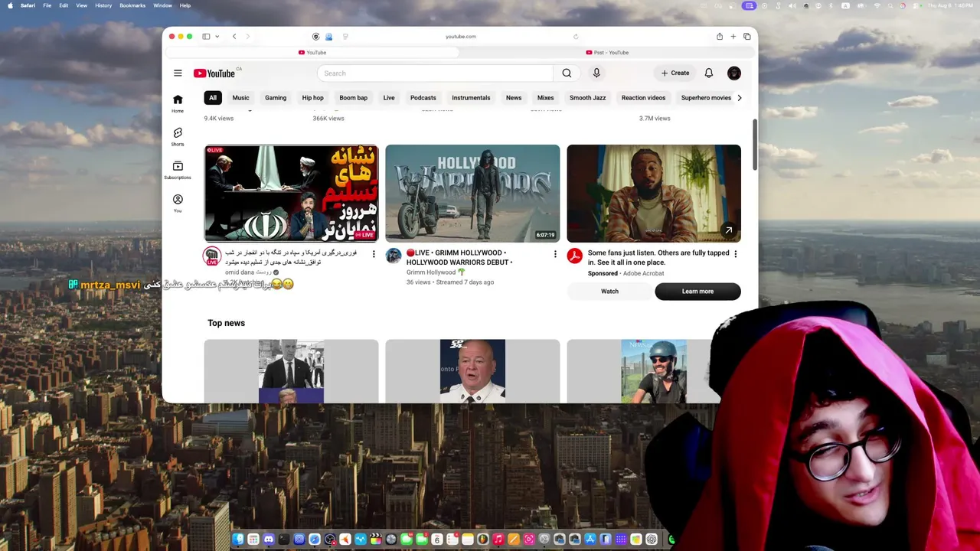Open Safari's tab group dropdown chevron

pyautogui.click(x=217, y=37)
